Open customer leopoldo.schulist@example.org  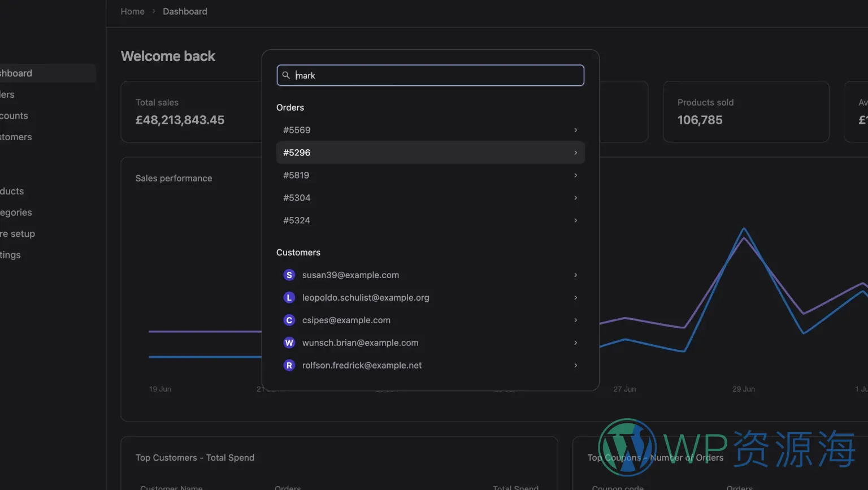pos(430,298)
